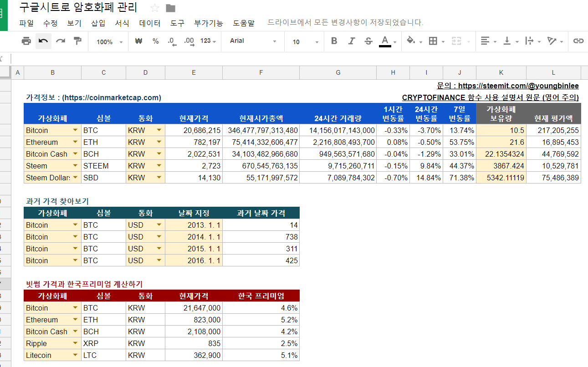This screenshot has height=367, width=588.
Task: Open KRW currency dropdown in STEEM row
Action: click(x=159, y=166)
